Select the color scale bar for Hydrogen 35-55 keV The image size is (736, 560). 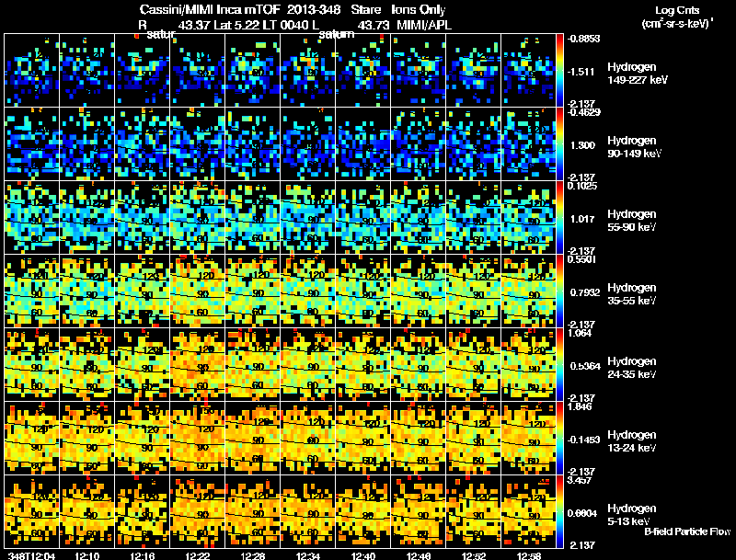point(559,291)
